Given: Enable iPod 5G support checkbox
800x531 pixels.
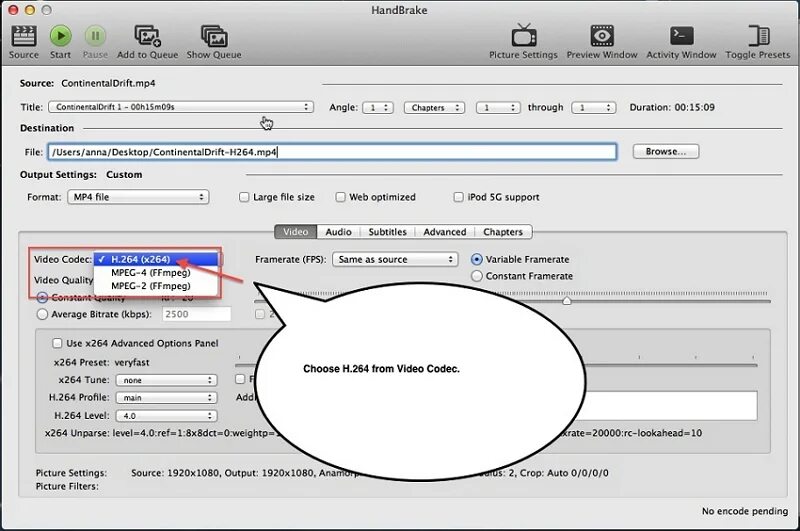Looking at the screenshot, I should pos(459,197).
